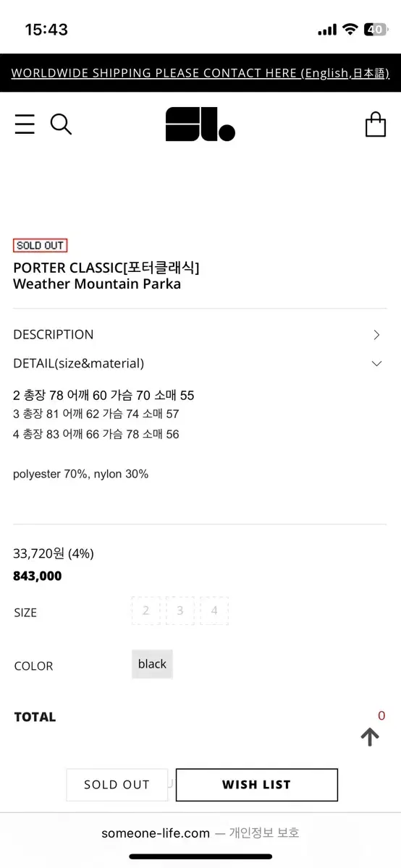This screenshot has height=868, width=401.
Task: Tap the battery indicator in the status bar
Action: (x=375, y=30)
